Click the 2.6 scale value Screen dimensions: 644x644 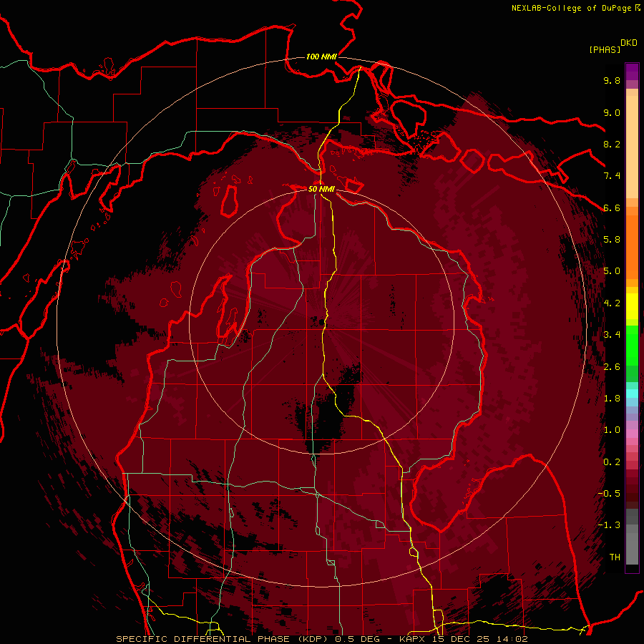pos(612,367)
